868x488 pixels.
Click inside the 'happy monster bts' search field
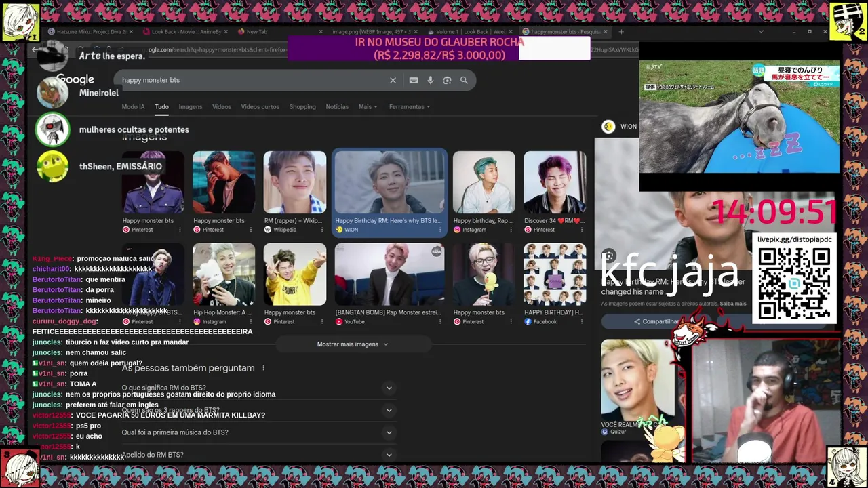coord(251,80)
